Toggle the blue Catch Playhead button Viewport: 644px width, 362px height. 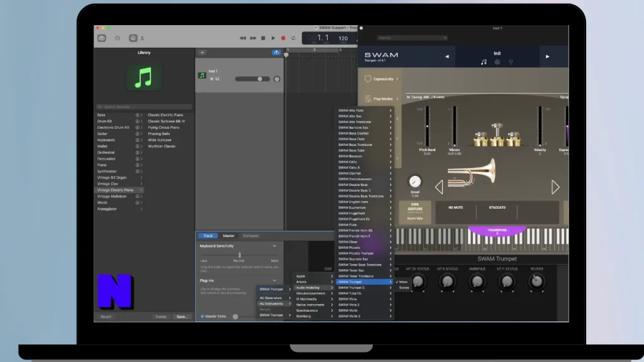[276, 53]
